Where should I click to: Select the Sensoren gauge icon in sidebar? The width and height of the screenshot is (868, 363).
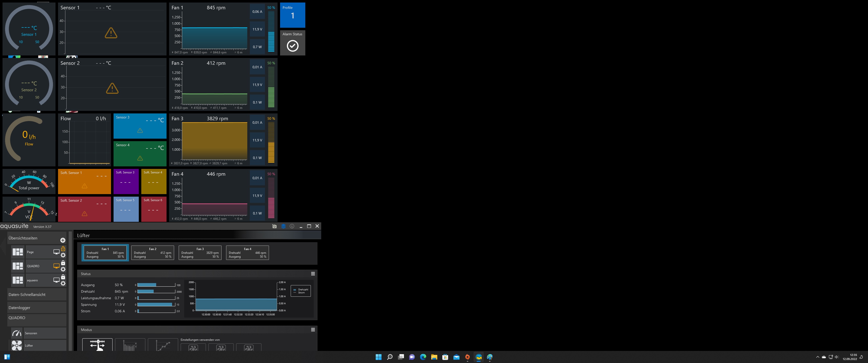point(16,333)
